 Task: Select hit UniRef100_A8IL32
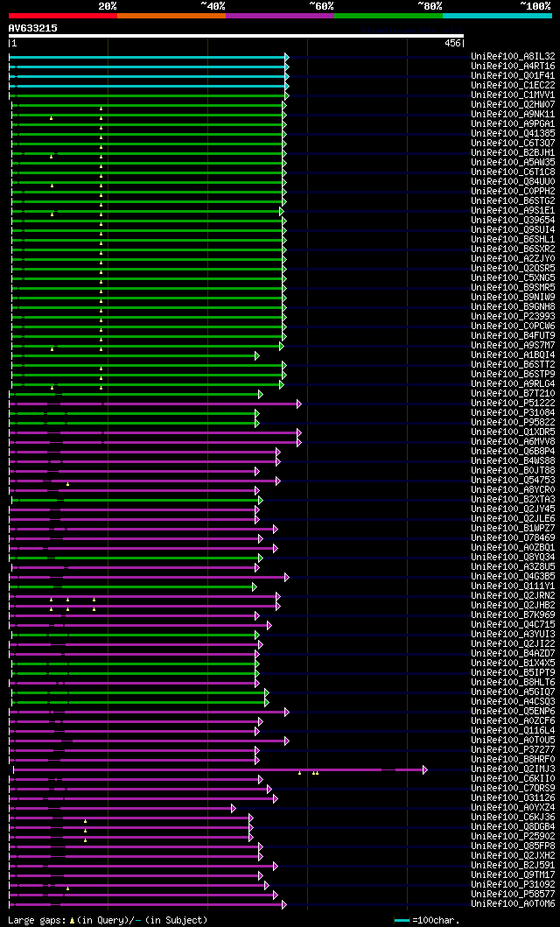[513, 57]
